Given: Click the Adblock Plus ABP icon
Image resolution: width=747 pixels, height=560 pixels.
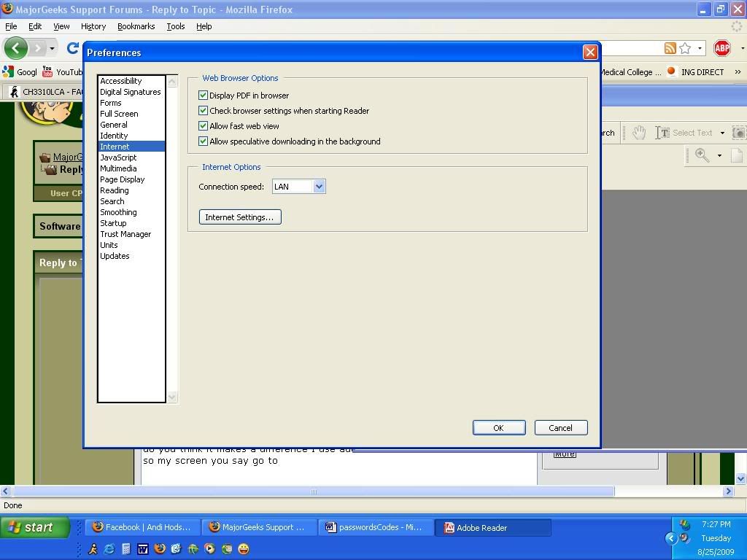Looking at the screenshot, I should (x=721, y=49).
